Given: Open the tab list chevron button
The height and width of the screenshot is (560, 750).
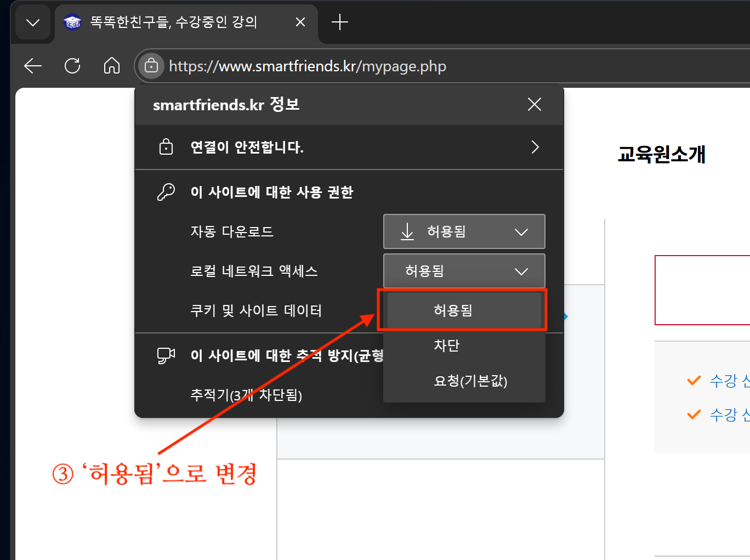Looking at the screenshot, I should click(x=33, y=22).
